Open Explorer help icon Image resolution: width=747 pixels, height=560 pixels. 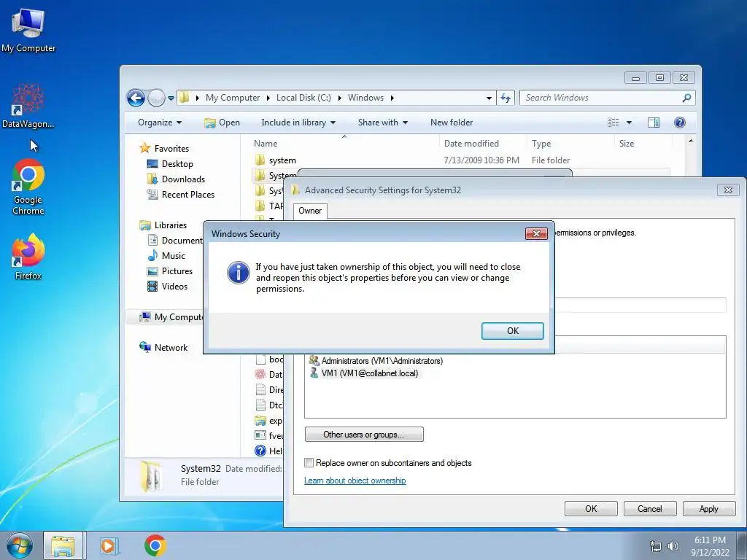click(x=680, y=122)
